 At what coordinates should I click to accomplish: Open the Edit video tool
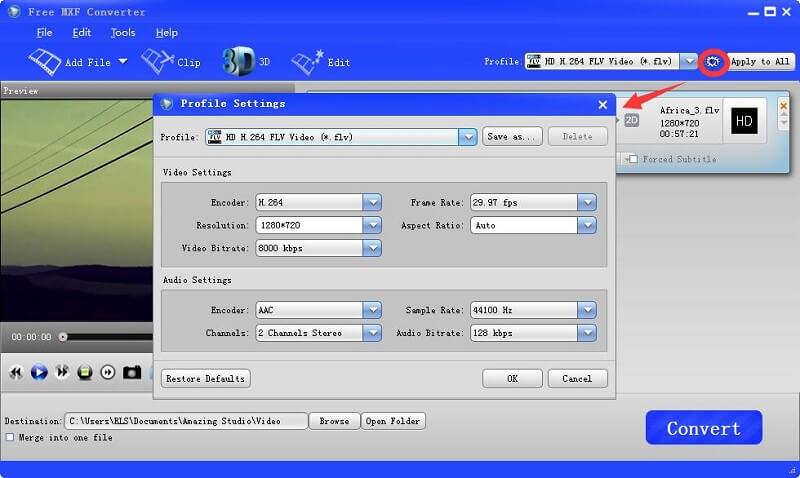320,62
